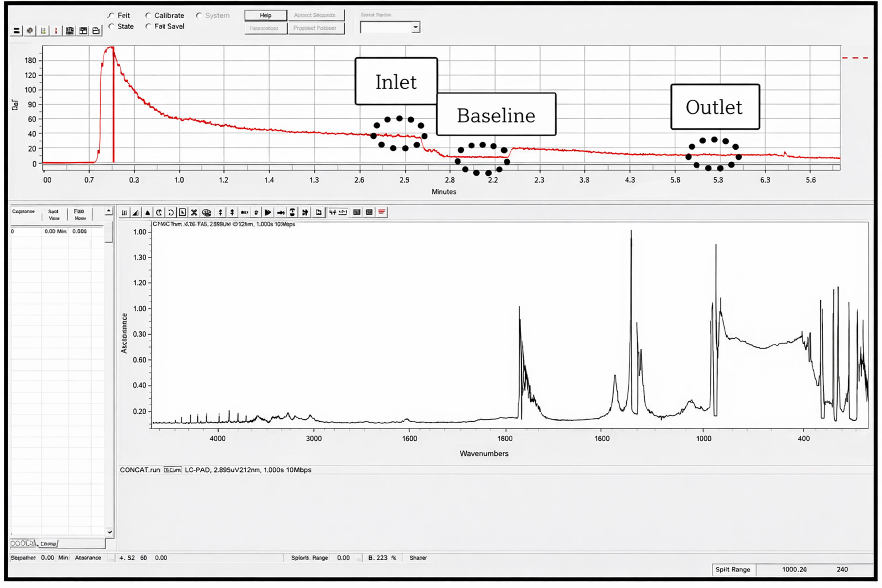
Task: Click the 'Split Range' status bar label
Action: (733, 569)
